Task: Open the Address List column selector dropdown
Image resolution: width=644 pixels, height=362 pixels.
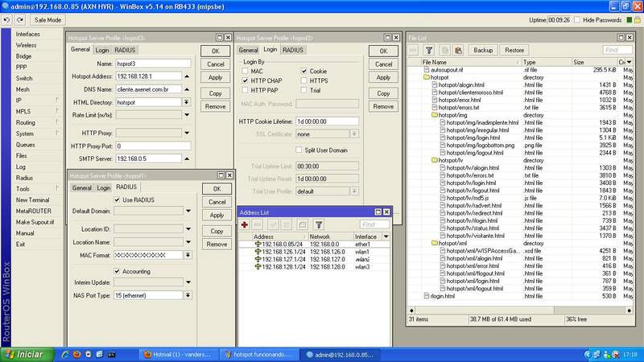Action: [x=386, y=237]
